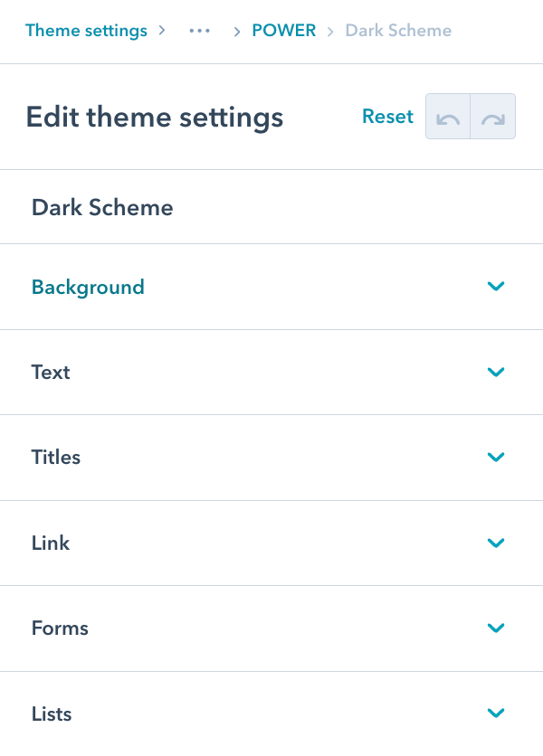Navigate back to Theme settings
The width and height of the screenshot is (543, 756).
[x=86, y=31]
